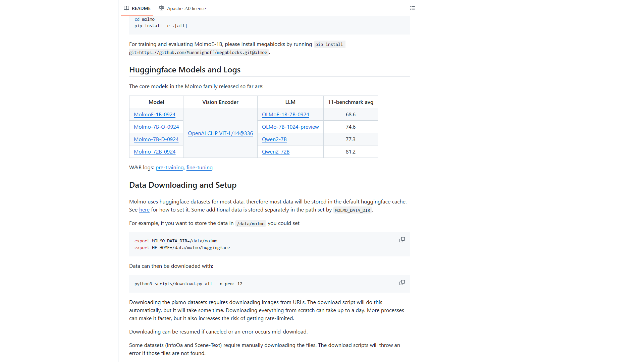Click the license scale icon
Image resolution: width=644 pixels, height=362 pixels.
tap(161, 8)
